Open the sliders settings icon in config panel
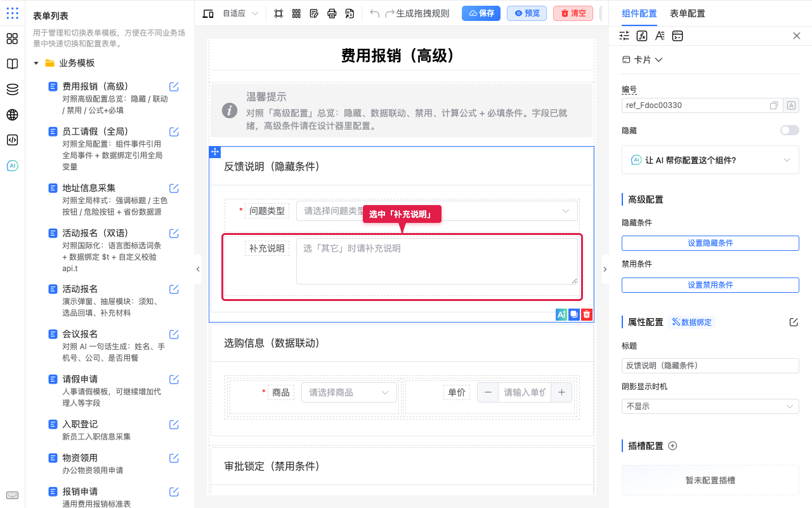The image size is (812, 508). click(x=624, y=36)
